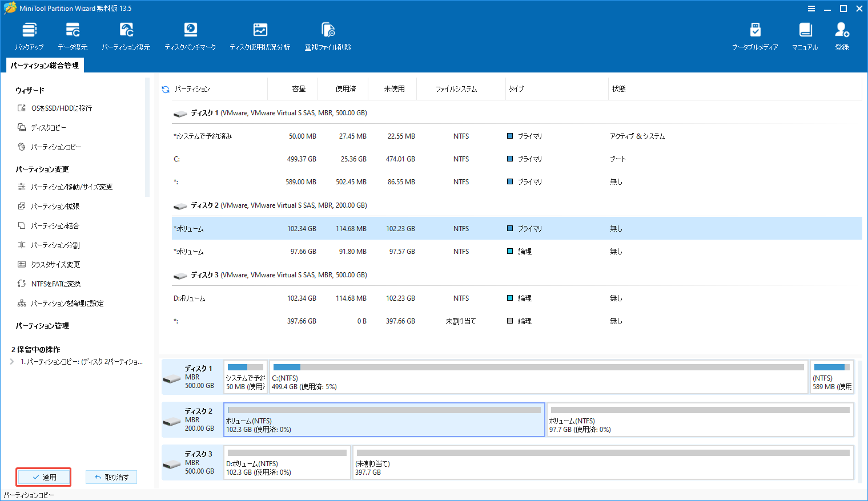
Task: Run ディスク使用状況分析
Action: click(x=260, y=34)
